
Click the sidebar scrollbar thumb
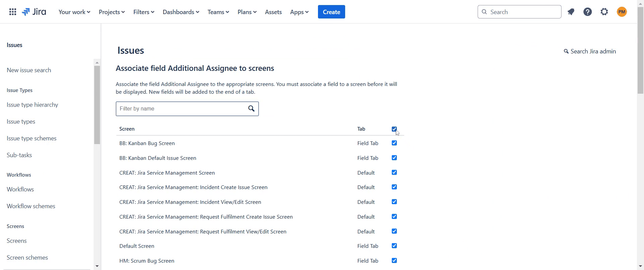pos(97,105)
